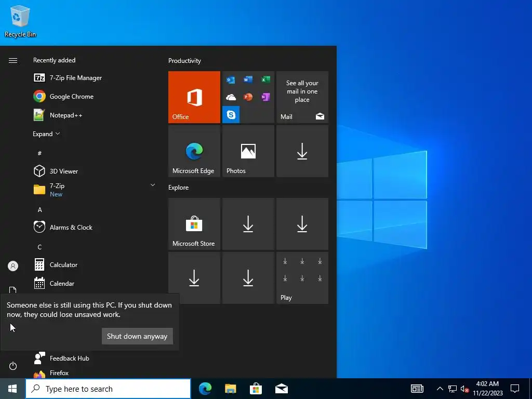Open Mail from the taskbar
The height and width of the screenshot is (399, 532).
(281, 389)
